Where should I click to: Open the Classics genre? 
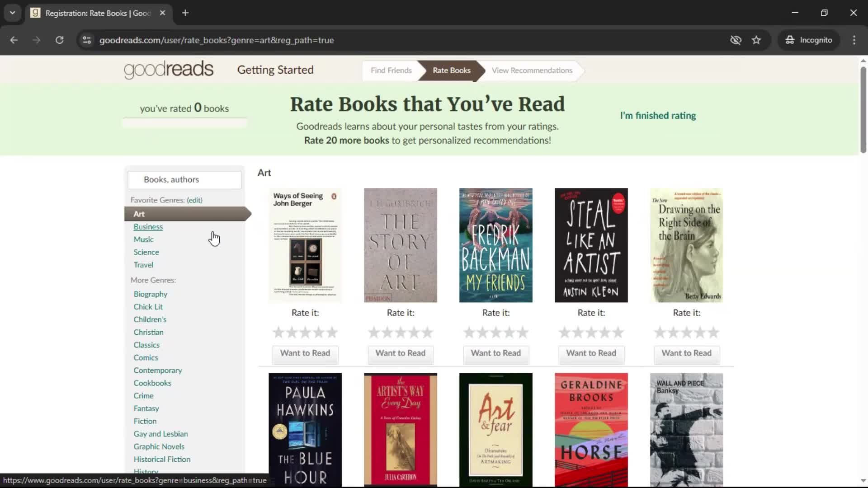(146, 345)
